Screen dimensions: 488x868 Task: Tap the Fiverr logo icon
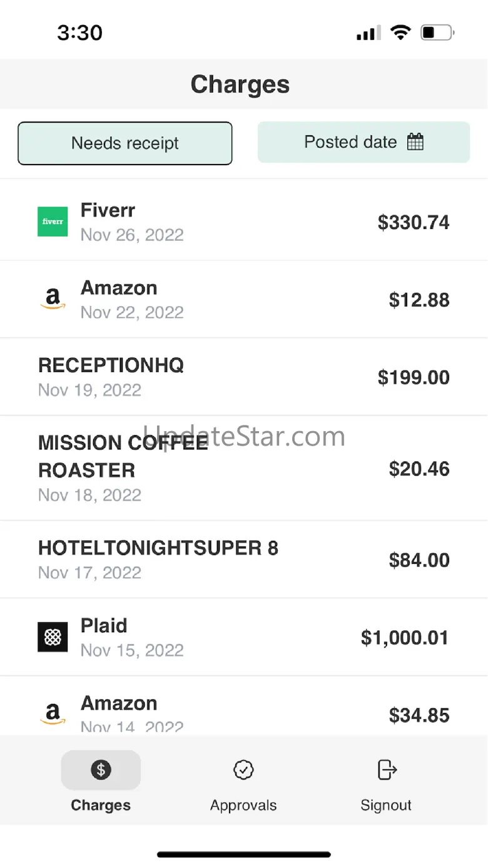(53, 222)
